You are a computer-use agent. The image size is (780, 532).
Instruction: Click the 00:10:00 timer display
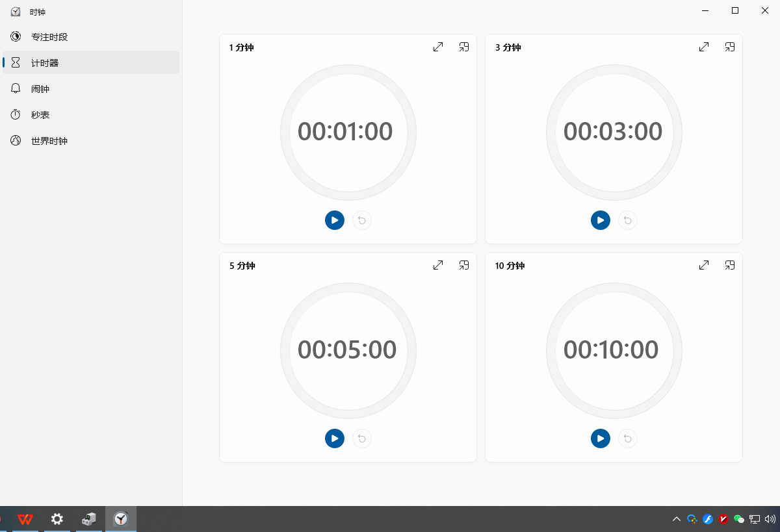611,350
